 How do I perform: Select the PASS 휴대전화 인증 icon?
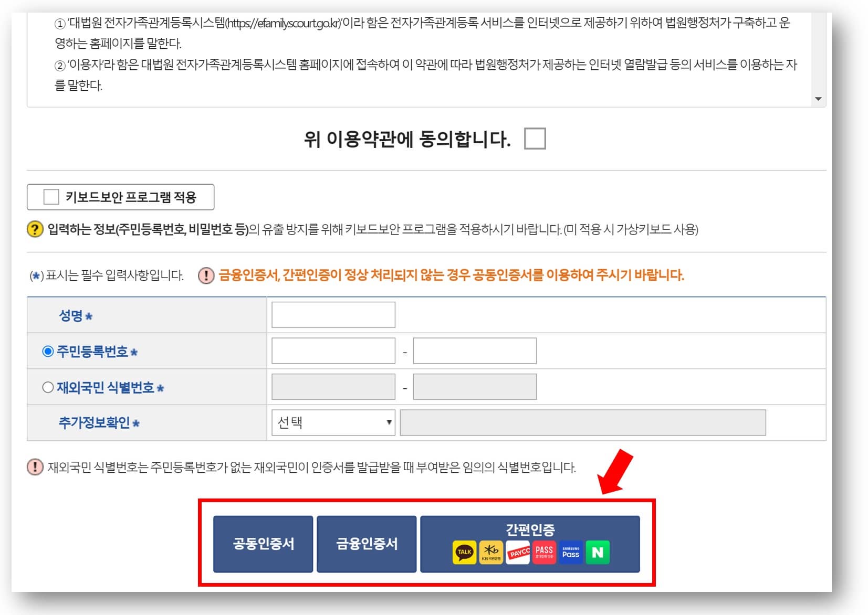point(544,552)
